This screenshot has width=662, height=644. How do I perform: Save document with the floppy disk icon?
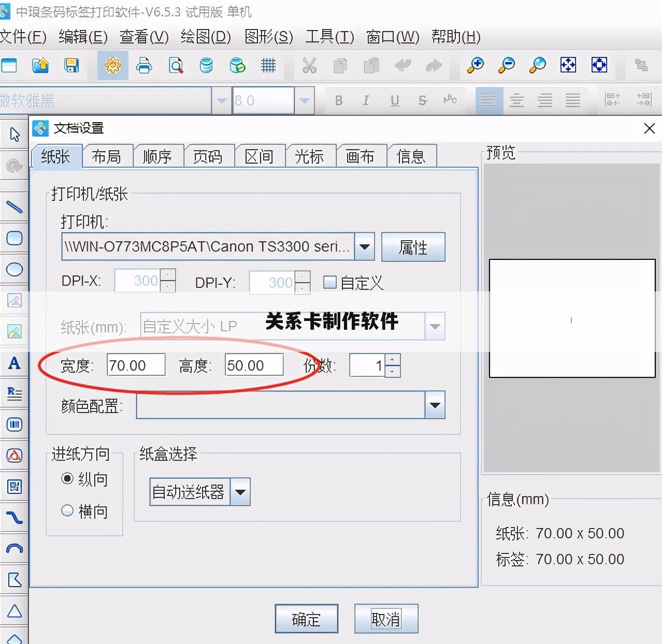(71, 66)
